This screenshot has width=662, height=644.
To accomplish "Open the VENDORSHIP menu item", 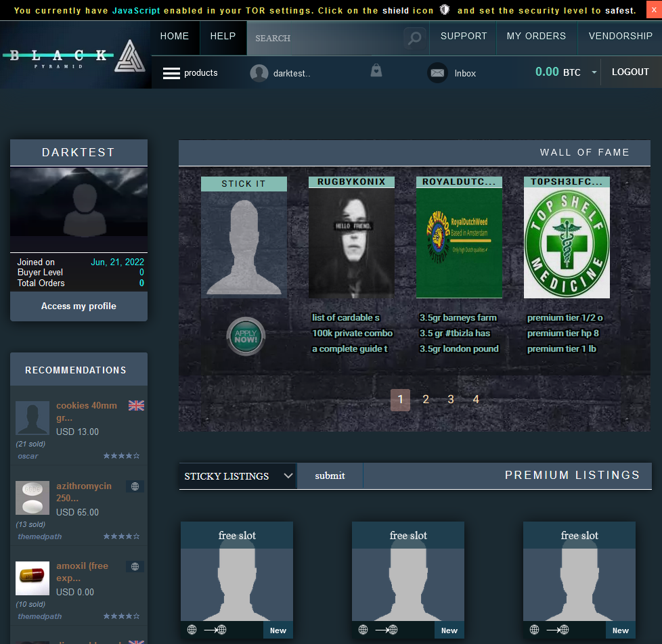I will coord(620,37).
